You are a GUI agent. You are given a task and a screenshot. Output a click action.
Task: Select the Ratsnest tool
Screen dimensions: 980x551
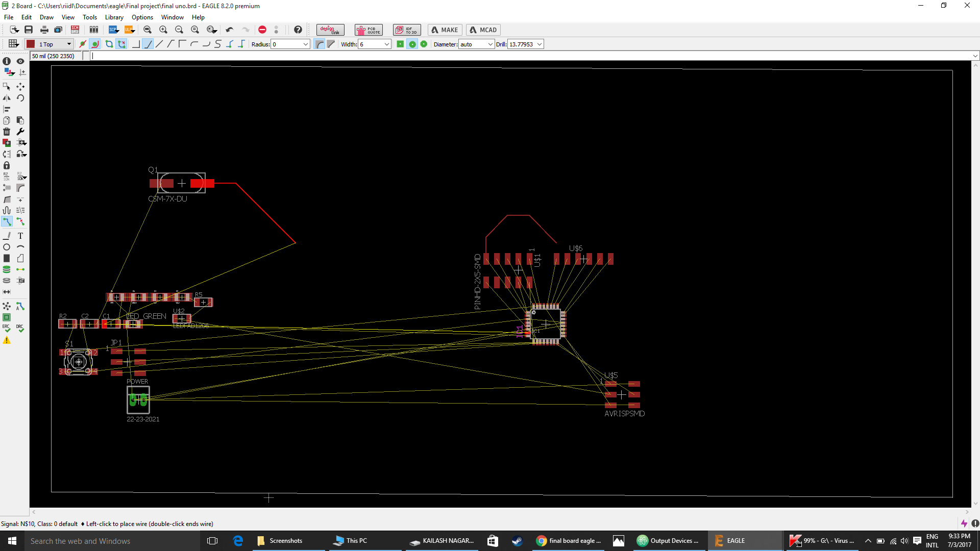tap(7, 306)
